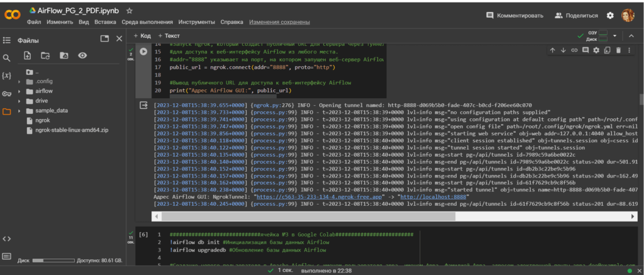Toggle hidden files visibility eye icon
This screenshot has height=275, width=644.
click(82, 55)
